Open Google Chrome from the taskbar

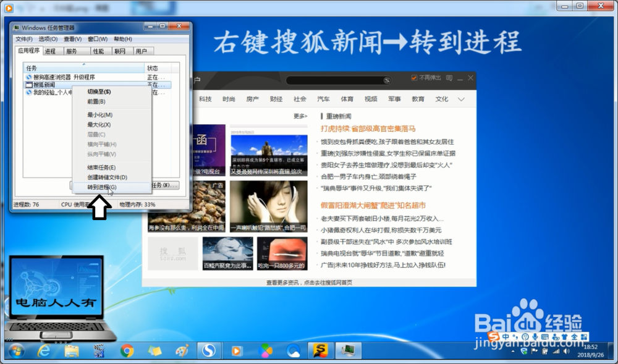pyautogui.click(x=127, y=350)
